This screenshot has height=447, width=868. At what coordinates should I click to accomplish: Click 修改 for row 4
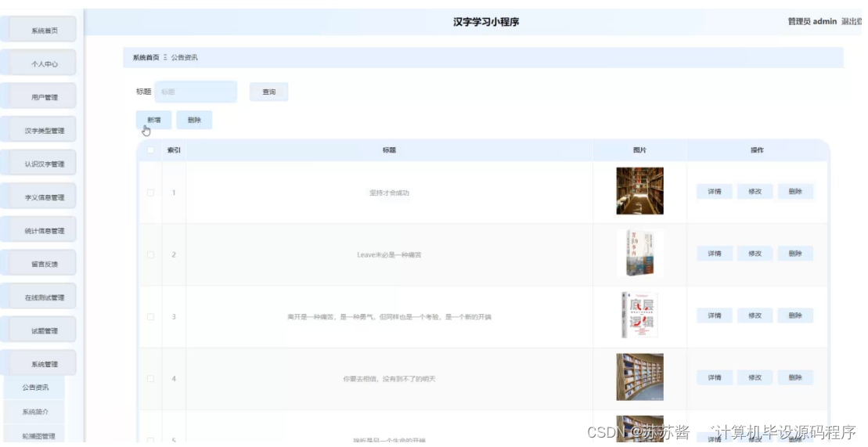pyautogui.click(x=755, y=377)
